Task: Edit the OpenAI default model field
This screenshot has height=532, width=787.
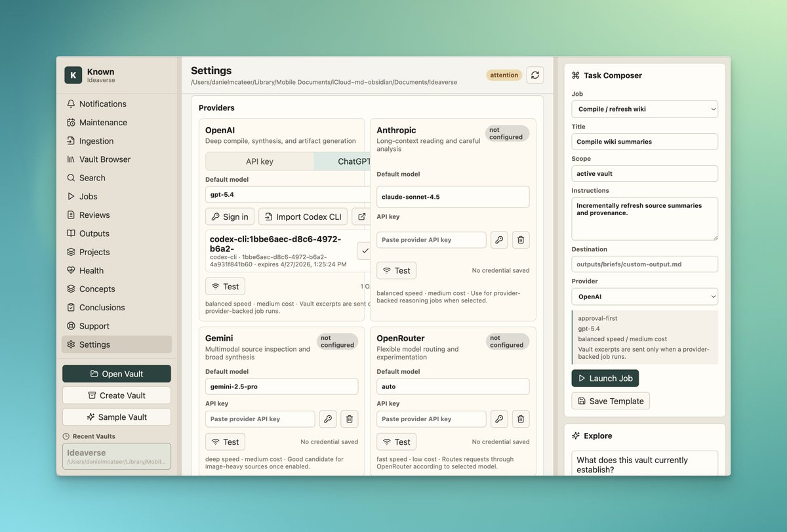Action: [289, 195]
